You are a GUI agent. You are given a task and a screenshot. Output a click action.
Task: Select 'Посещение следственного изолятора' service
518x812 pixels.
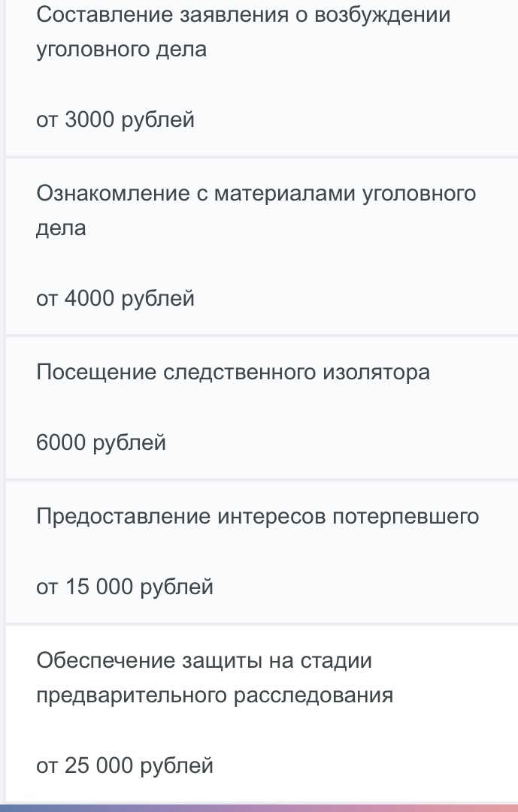(x=233, y=372)
